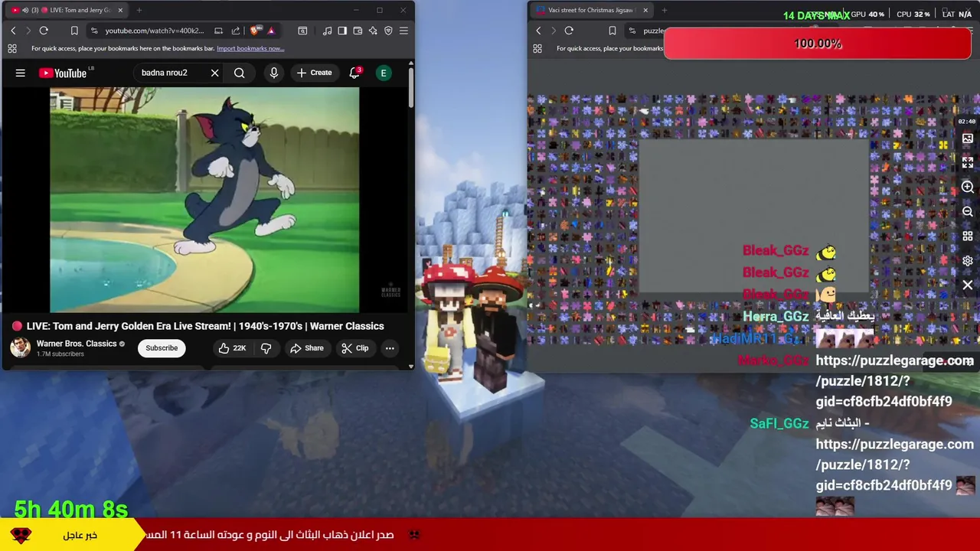Arrange puzzle pieces with grid icon
Screen dimensions: 980x551
click(968, 236)
